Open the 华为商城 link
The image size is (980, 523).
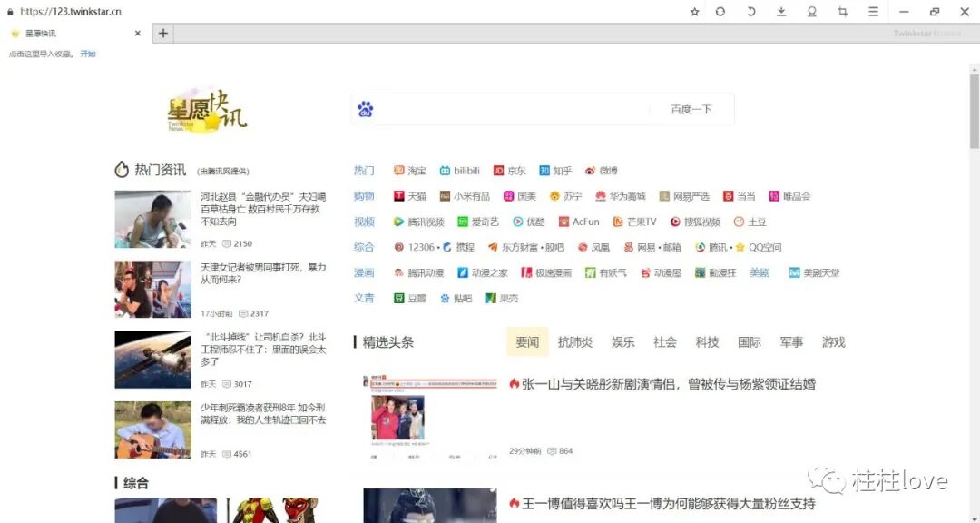[x=620, y=196]
